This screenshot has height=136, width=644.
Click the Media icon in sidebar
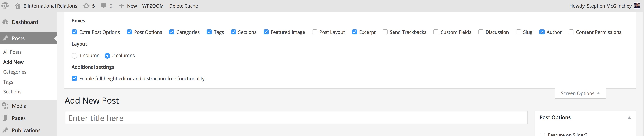tap(5, 106)
